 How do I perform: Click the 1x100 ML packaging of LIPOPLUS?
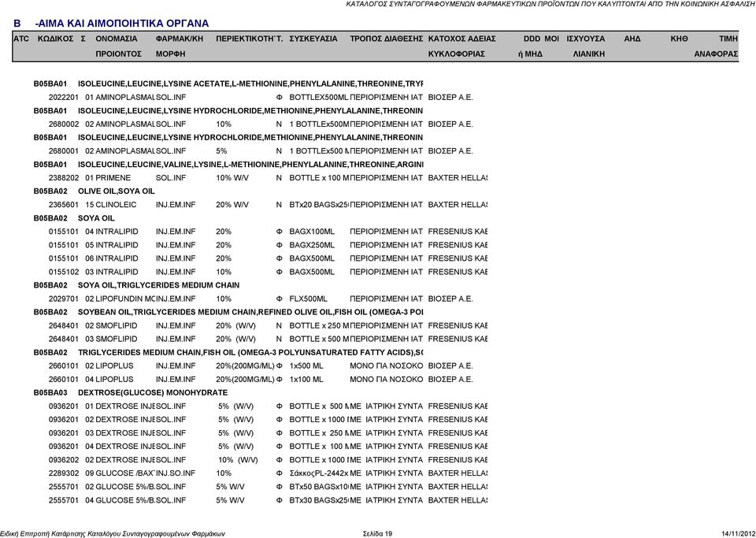(x=306, y=380)
